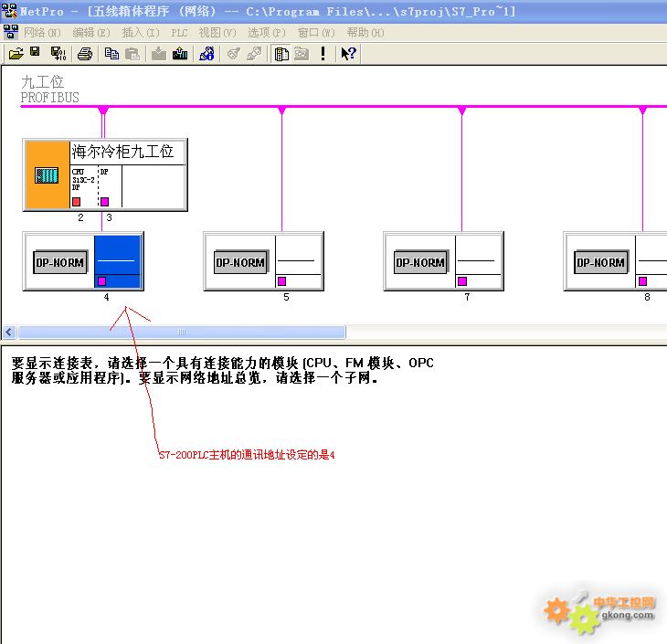The height and width of the screenshot is (644, 667).
Task: Click magenta node inside blue slave 4 module
Action: [x=101, y=281]
